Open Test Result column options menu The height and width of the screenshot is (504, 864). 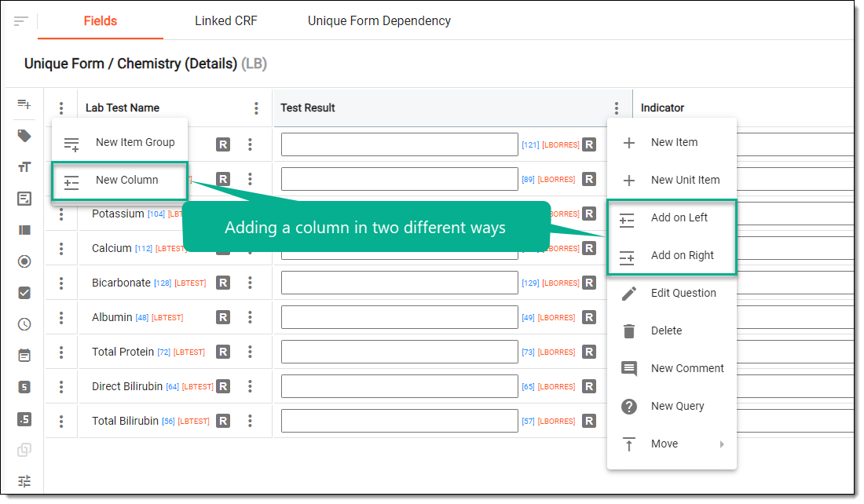[617, 108]
